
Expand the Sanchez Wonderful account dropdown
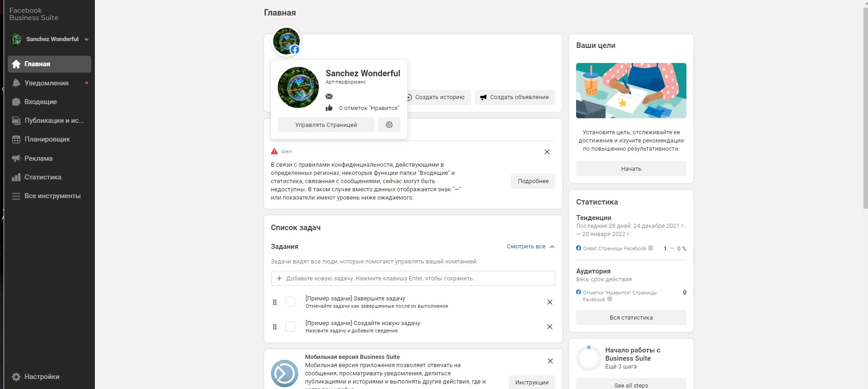87,39
